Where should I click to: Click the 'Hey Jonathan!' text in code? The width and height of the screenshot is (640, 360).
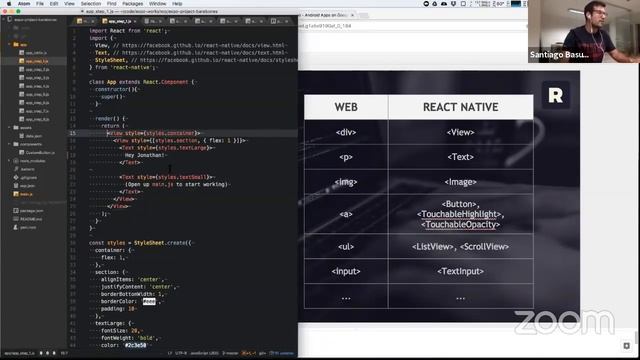144,155
